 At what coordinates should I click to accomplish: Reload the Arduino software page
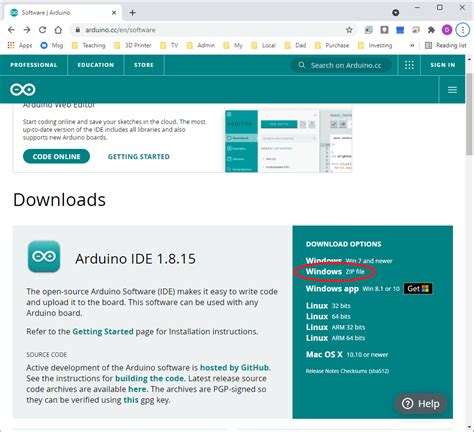tap(42, 30)
